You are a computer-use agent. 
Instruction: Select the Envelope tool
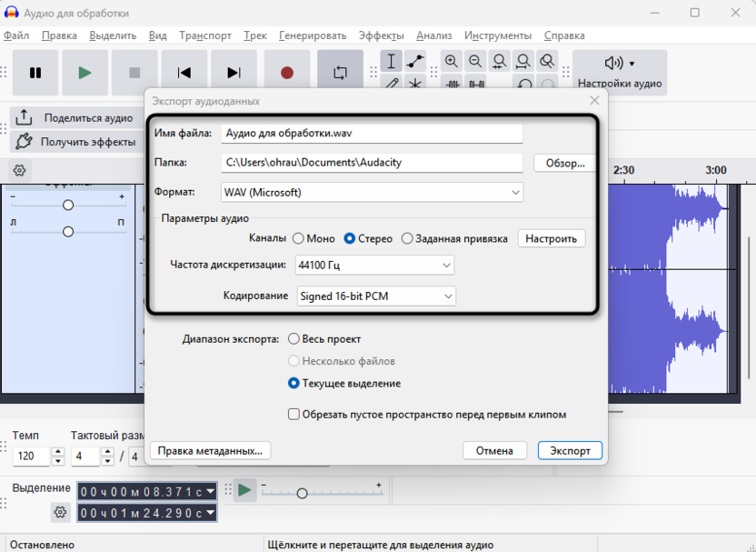415,62
